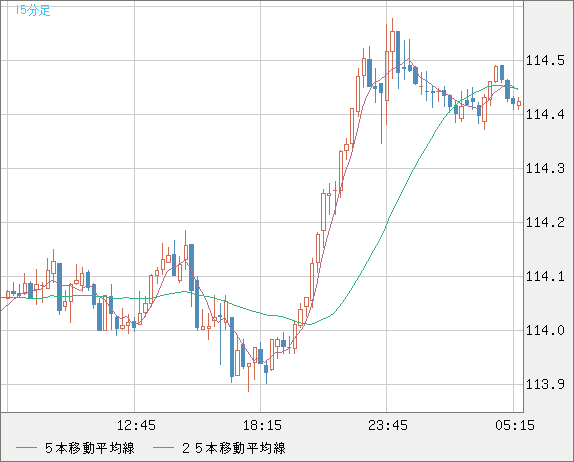Click the 05:15 time axis label

(515, 425)
